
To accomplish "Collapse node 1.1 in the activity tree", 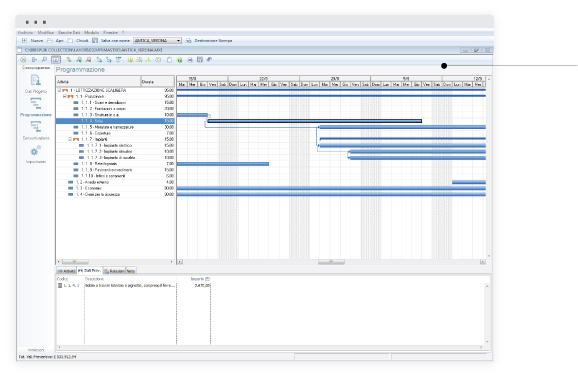I will coord(65,96).
